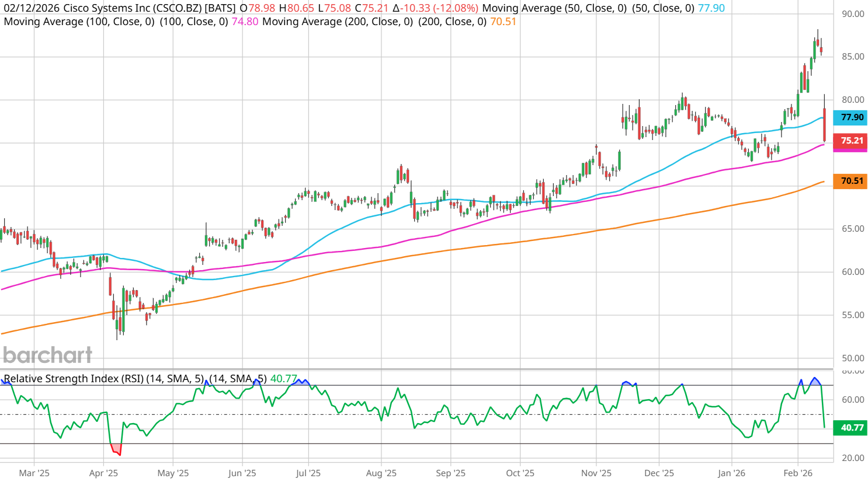Screen dimensions: 868x482
Task: Click the "Feb '26" date axis label
Action: [798, 473]
